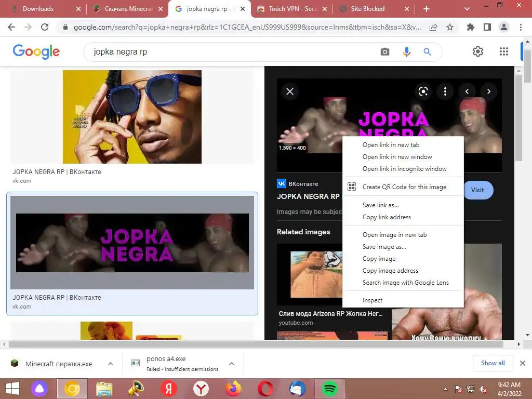Viewport: 532px width, 399px height.
Task: Open the tab search dropdown chevron
Action: pos(467,9)
